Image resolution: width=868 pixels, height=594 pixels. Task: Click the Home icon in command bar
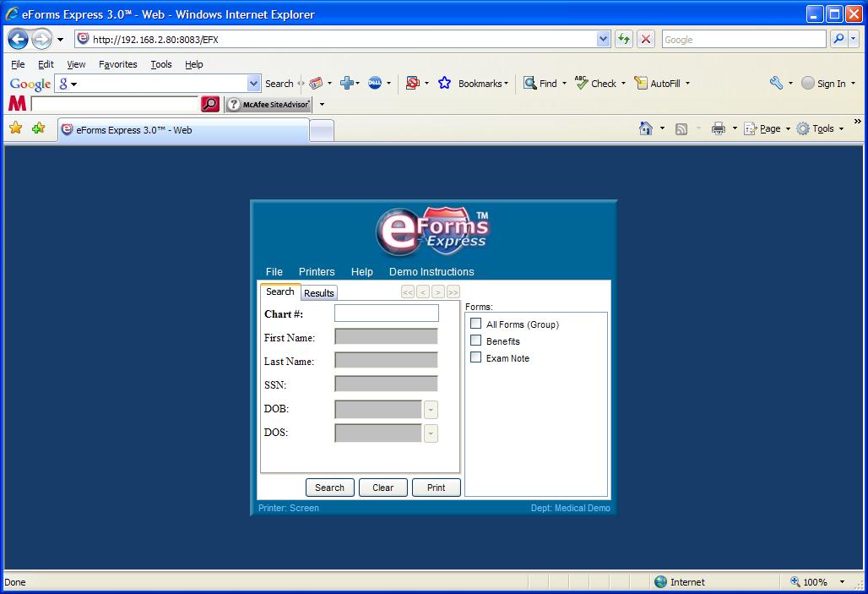pos(645,128)
